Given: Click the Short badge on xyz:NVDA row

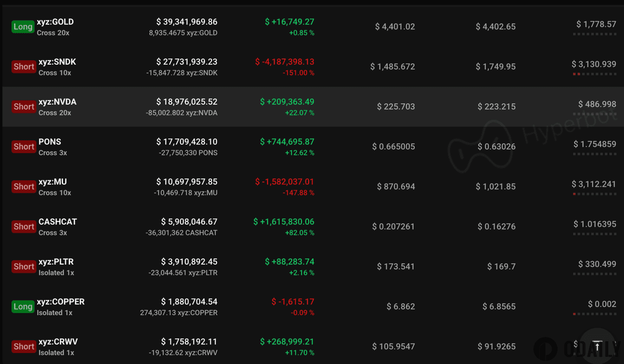Looking at the screenshot, I should (x=24, y=107).
